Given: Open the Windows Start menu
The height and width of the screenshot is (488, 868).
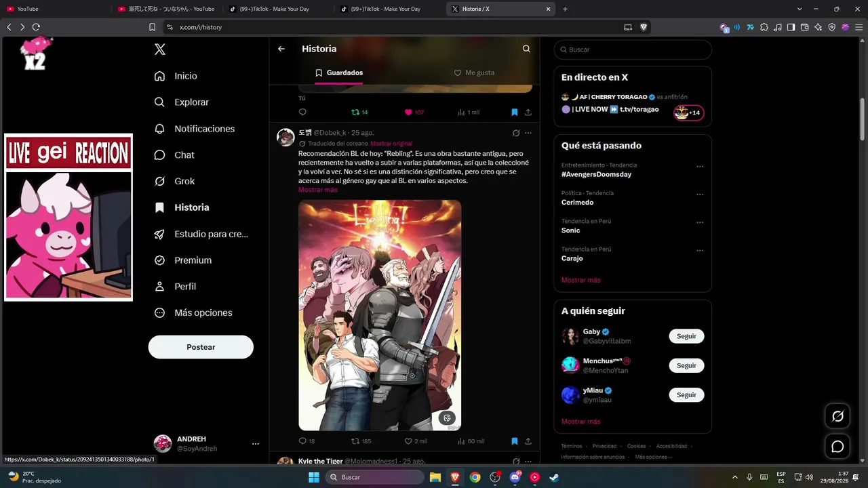Looking at the screenshot, I should point(314,477).
